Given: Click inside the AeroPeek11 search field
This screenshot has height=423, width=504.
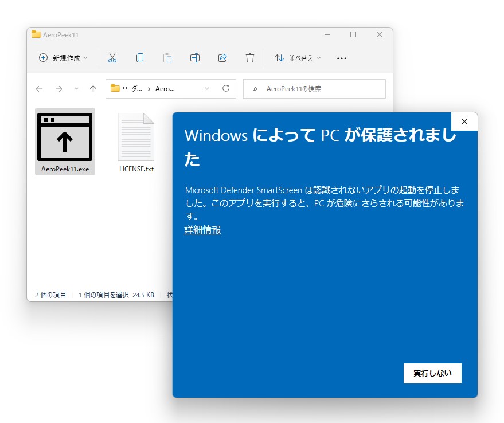Looking at the screenshot, I should [x=314, y=88].
